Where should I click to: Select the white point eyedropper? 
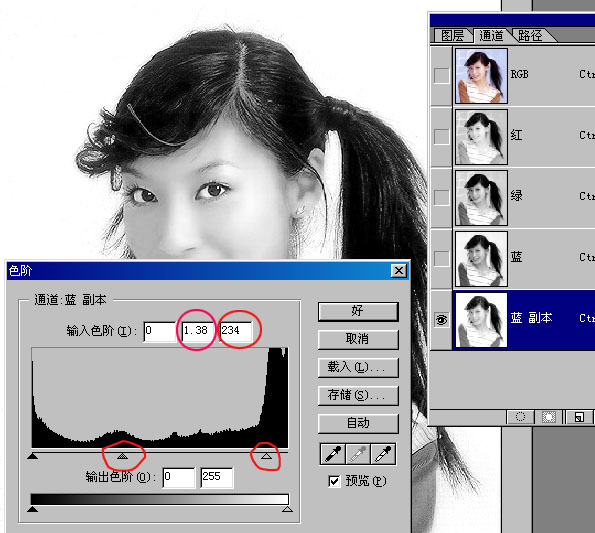(383, 454)
